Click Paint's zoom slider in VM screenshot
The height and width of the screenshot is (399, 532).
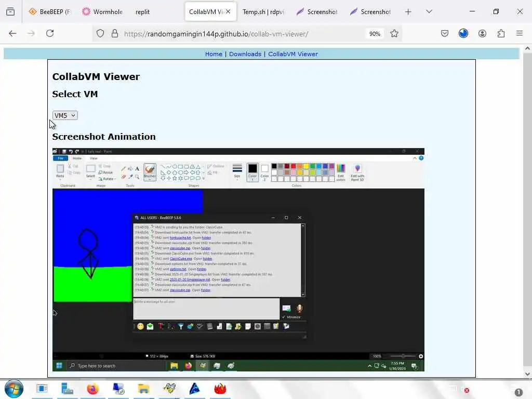(x=403, y=356)
